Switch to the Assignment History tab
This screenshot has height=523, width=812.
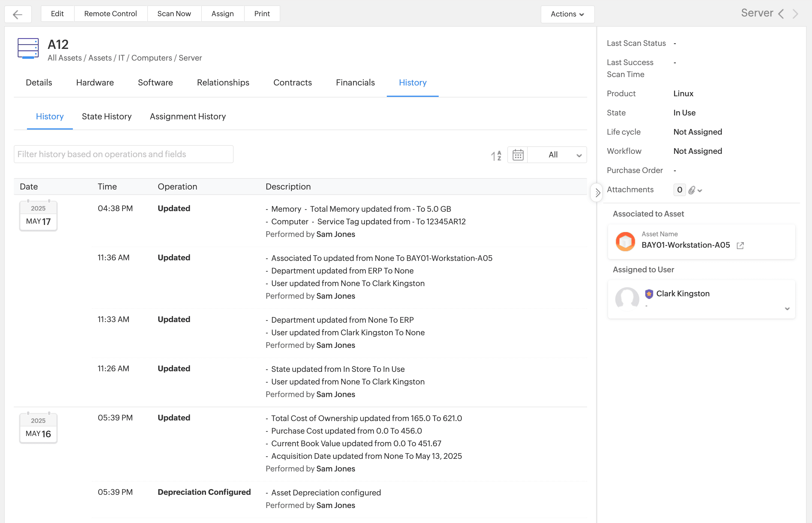pos(188,116)
